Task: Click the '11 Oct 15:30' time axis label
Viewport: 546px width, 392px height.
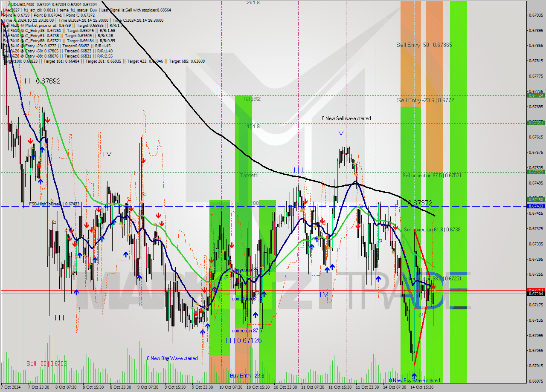Action: click(x=339, y=387)
